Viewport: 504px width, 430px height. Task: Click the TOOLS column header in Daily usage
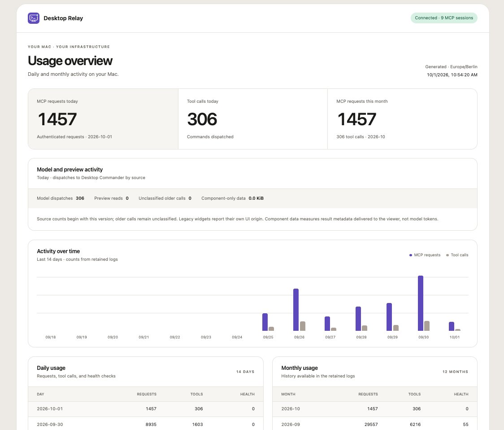197,394
